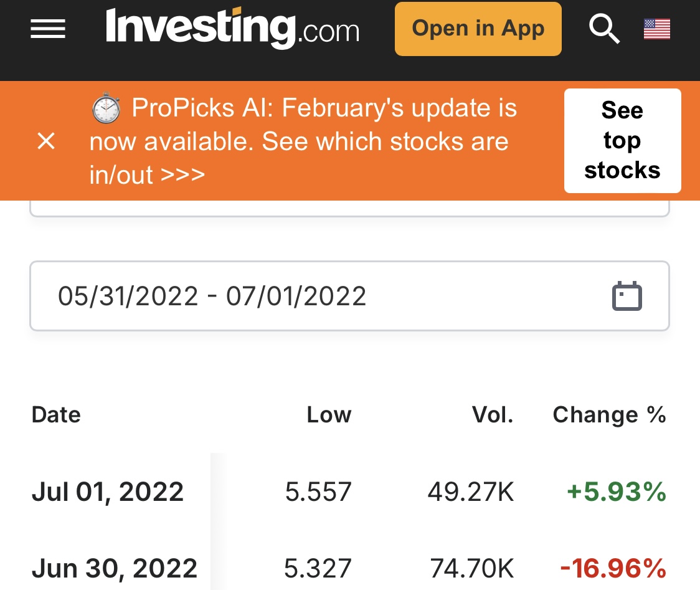This screenshot has height=590, width=700.
Task: Dismiss the ProPicks AI banner
Action: (x=47, y=141)
